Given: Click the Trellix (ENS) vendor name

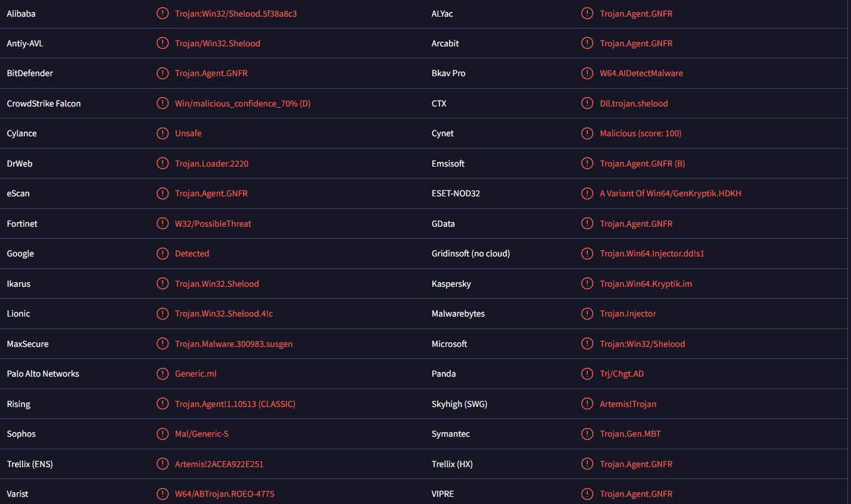Looking at the screenshot, I should click(x=30, y=464).
